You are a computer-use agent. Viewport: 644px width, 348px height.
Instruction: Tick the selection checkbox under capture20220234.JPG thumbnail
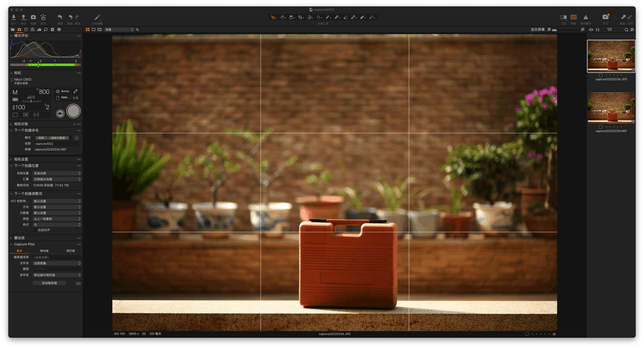click(x=601, y=75)
